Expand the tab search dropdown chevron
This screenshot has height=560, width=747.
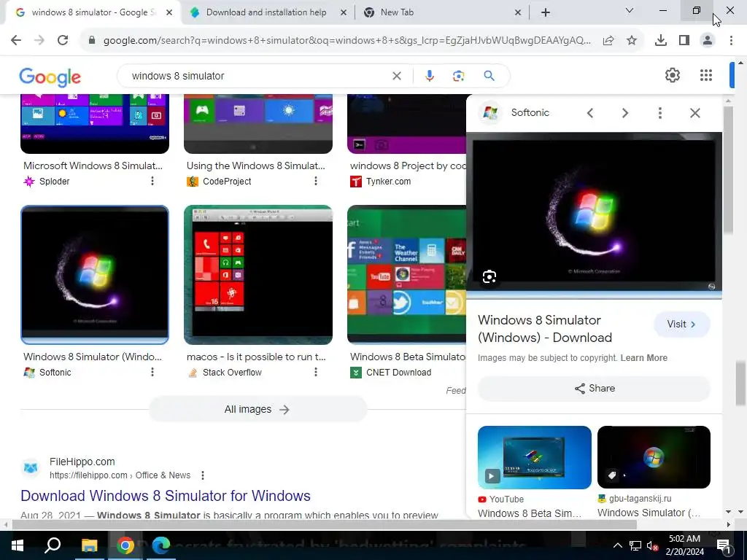pos(630,10)
